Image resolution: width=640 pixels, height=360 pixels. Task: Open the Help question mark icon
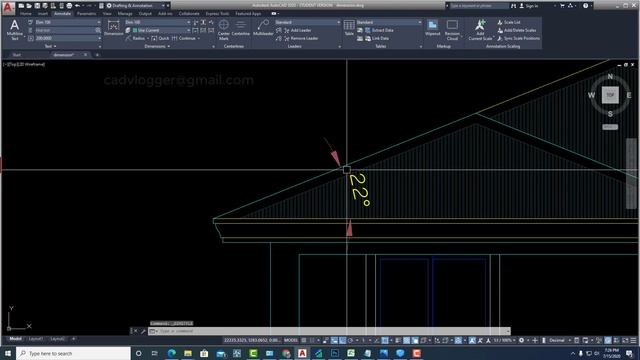coord(585,6)
